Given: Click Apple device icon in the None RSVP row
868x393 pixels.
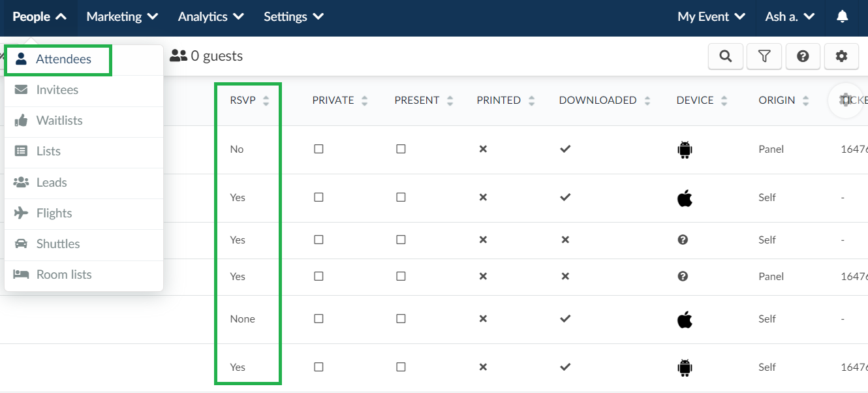Looking at the screenshot, I should (685, 319).
